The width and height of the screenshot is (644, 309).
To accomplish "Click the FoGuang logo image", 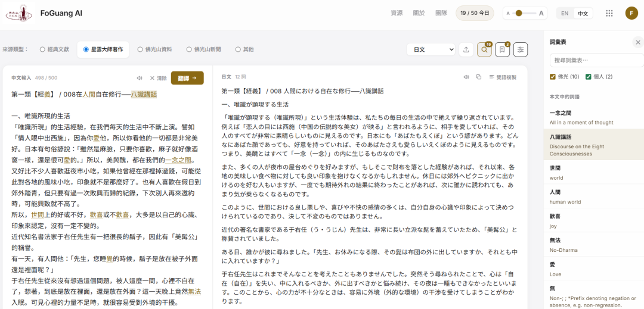I will point(18,13).
